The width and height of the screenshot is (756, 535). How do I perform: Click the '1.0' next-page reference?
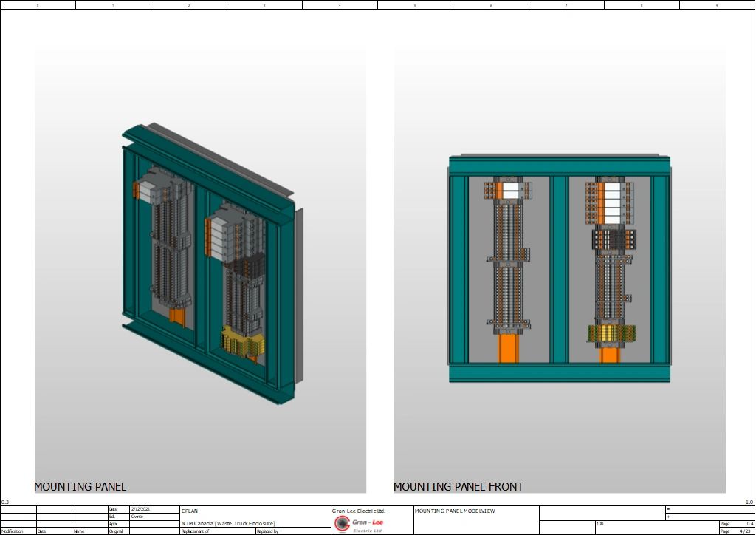coord(749,502)
